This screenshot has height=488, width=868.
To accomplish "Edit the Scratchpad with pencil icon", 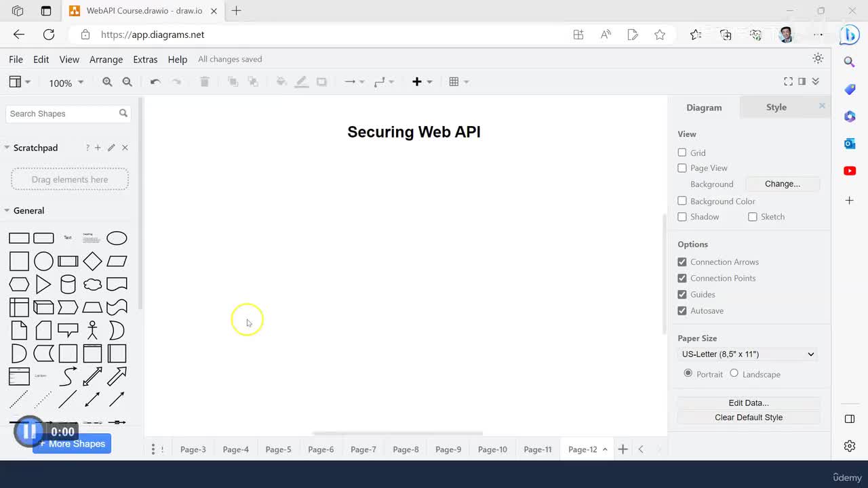I will pos(111,148).
